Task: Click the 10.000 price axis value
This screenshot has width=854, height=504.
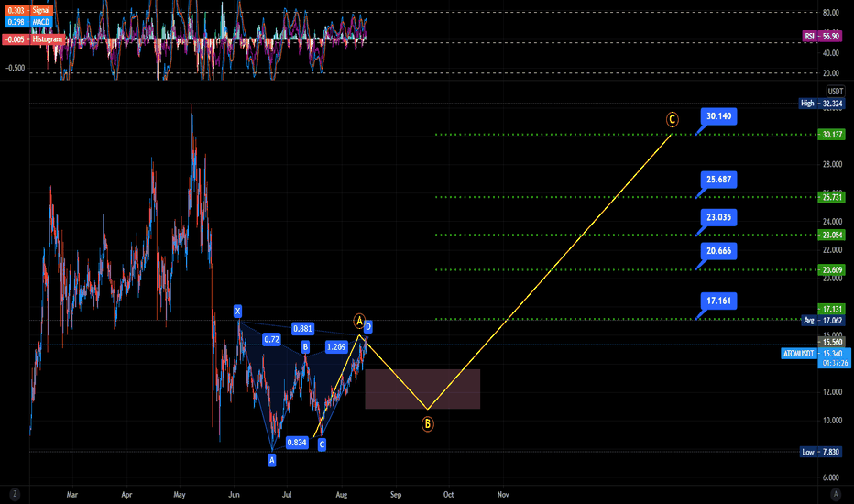Action: click(832, 420)
